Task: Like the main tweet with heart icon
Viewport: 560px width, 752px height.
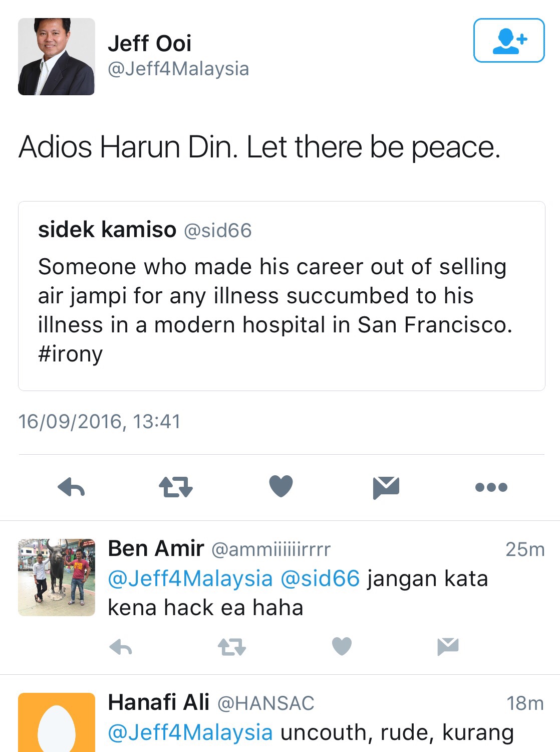Action: 281,486
